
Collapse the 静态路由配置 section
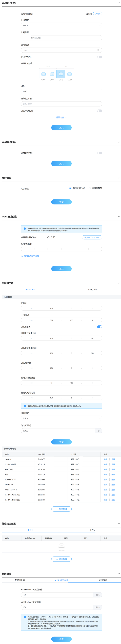(x=119, y=523)
